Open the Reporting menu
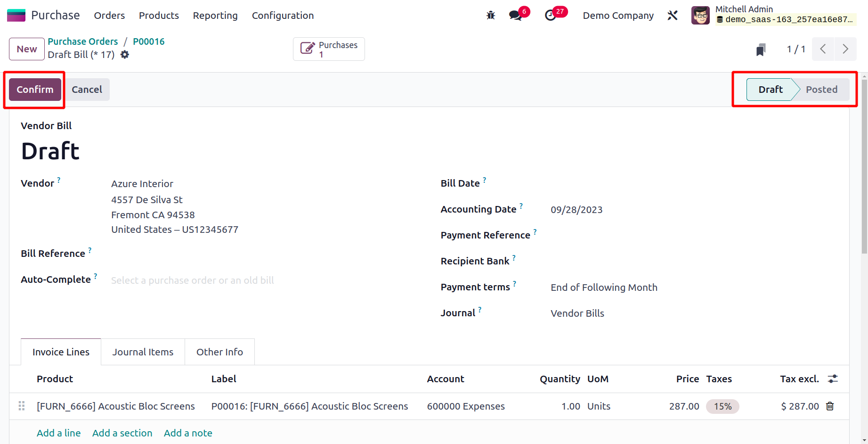868x444 pixels. point(215,16)
